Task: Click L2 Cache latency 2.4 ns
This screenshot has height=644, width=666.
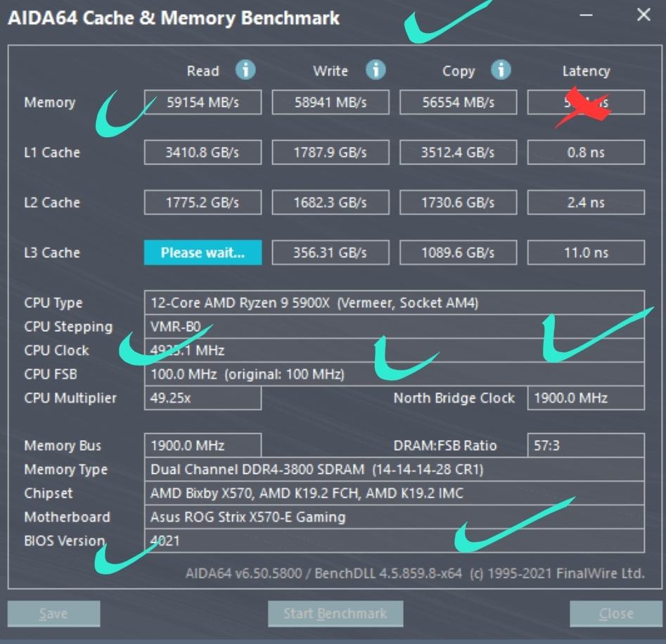Action: (x=586, y=202)
